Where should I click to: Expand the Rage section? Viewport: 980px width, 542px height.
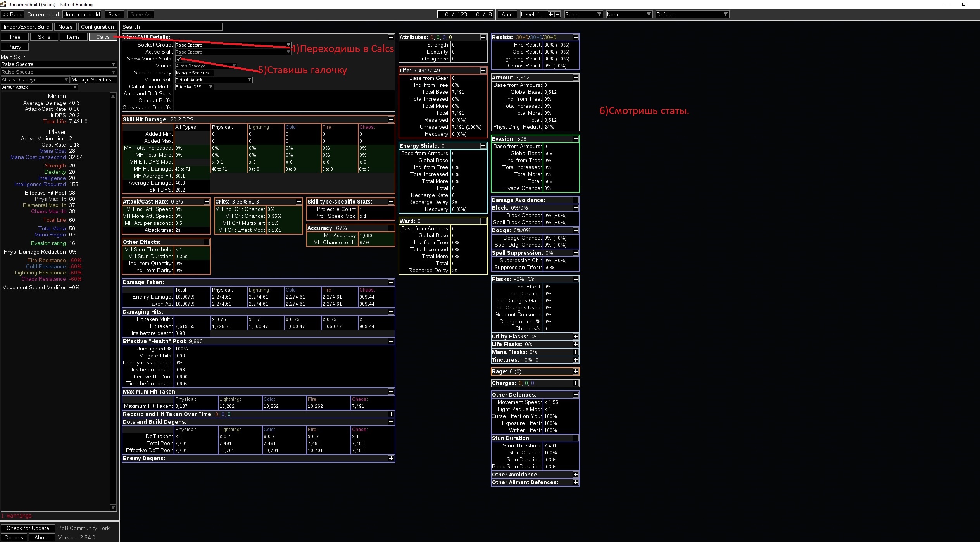pos(575,371)
